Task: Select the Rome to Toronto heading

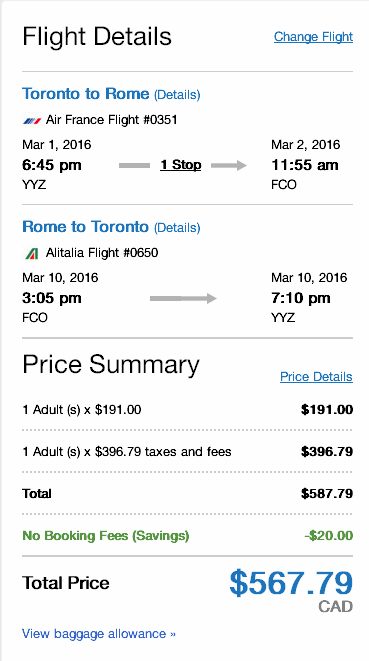Action: tap(86, 227)
